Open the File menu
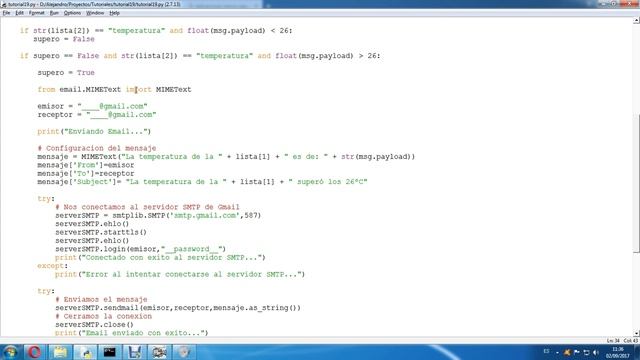The height and width of the screenshot is (360, 640). (6, 13)
